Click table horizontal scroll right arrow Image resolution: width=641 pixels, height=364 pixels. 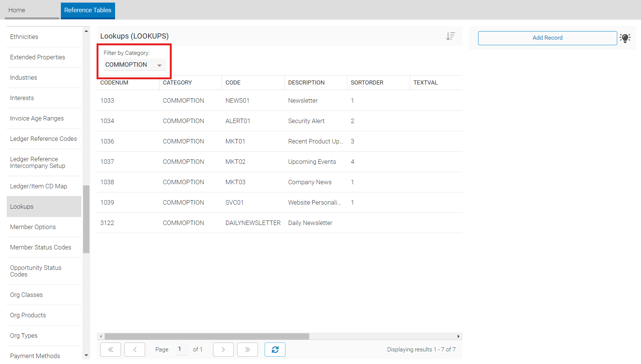459,336
